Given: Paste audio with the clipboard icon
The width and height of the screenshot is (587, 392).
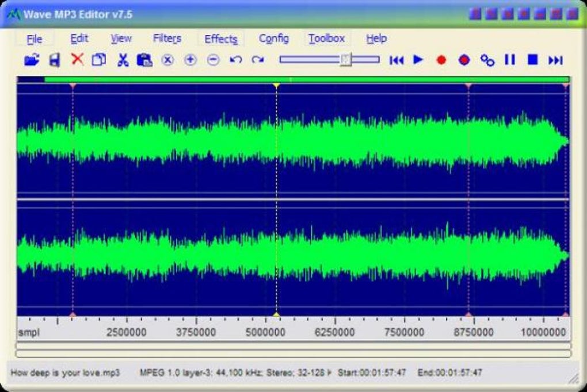Looking at the screenshot, I should coord(144,60).
